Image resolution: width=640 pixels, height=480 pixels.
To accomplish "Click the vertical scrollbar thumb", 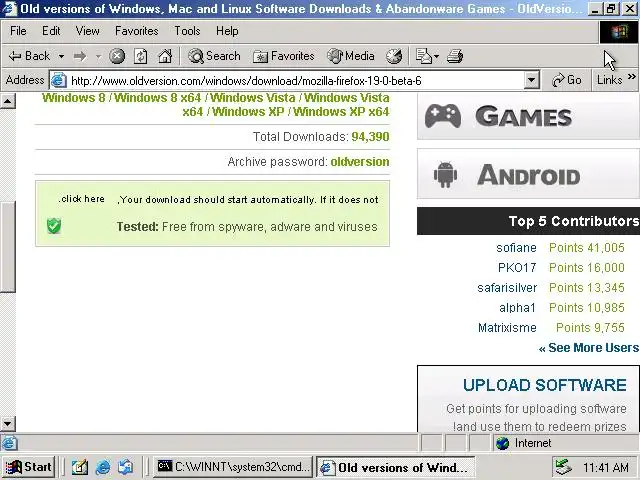I will point(8,247).
